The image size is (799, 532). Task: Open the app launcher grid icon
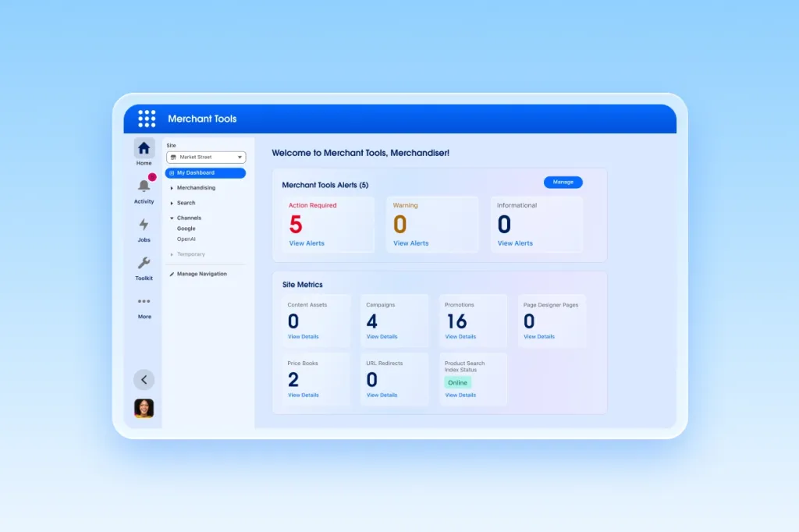(x=147, y=119)
